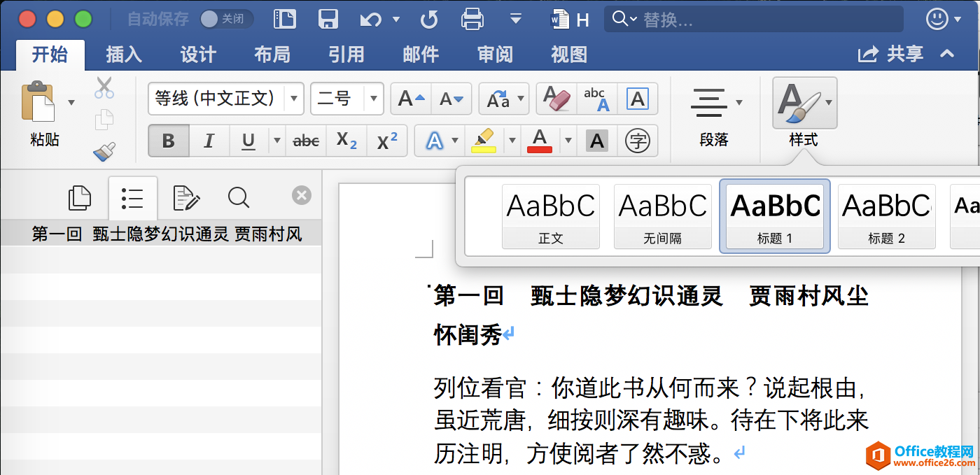Switch to the 开始 Home tab
Image resolution: width=980 pixels, height=475 pixels.
pyautogui.click(x=50, y=55)
